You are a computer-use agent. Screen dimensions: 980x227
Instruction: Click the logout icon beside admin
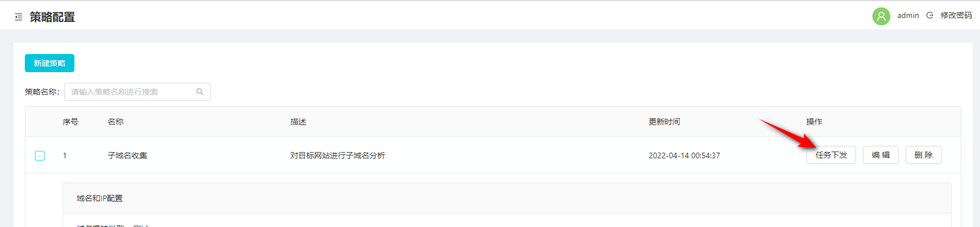pyautogui.click(x=930, y=16)
